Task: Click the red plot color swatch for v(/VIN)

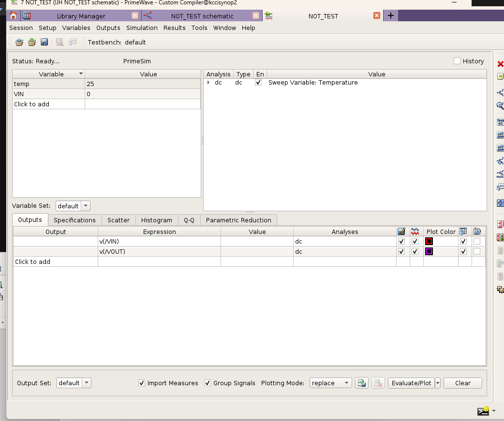Action: coord(429,242)
